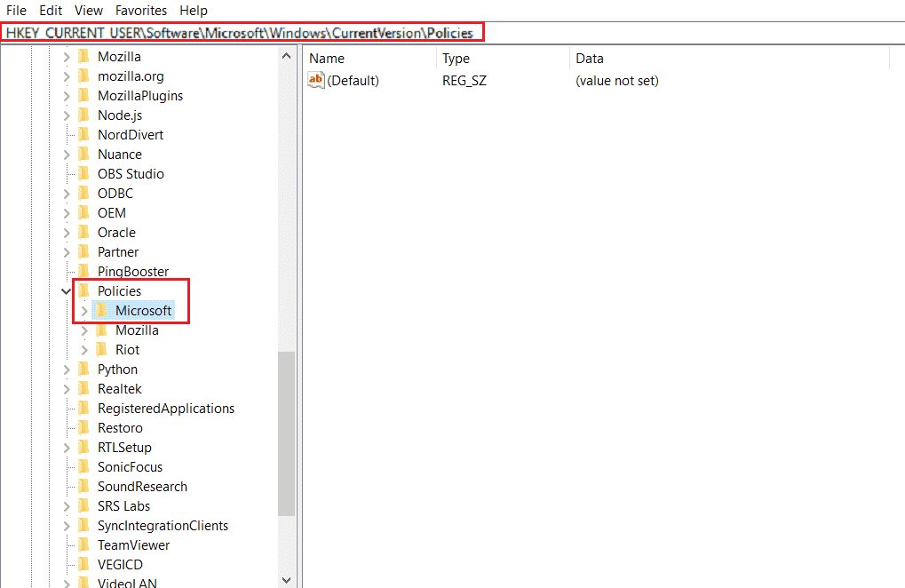Screen dimensions: 905x588
Task: Expand the MozillaPlugins key
Action: coord(67,96)
